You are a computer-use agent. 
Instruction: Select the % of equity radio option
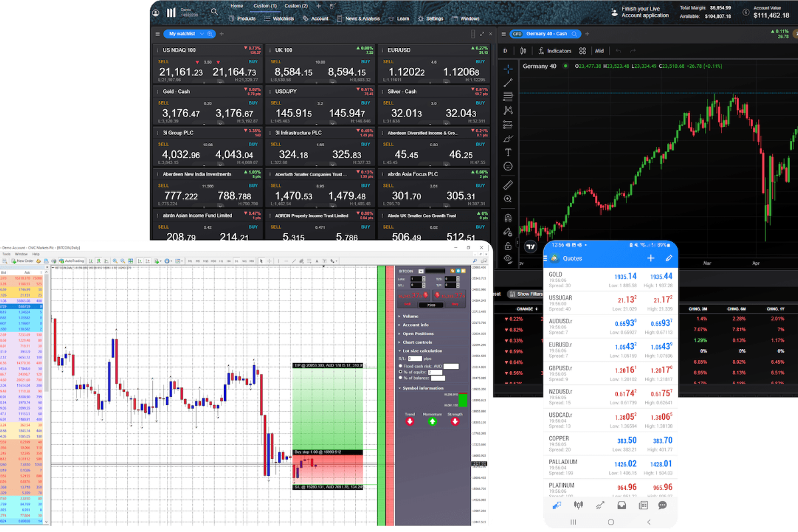pyautogui.click(x=400, y=372)
